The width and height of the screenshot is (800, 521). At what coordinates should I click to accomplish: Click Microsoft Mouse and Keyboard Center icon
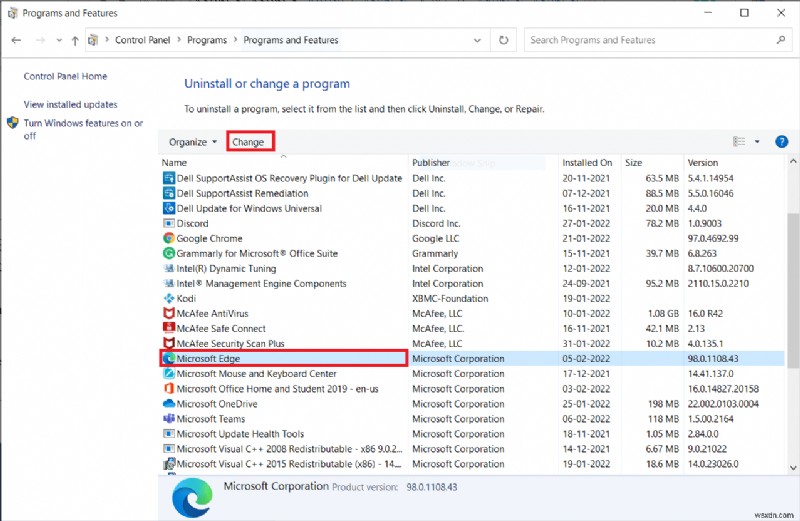pyautogui.click(x=169, y=374)
